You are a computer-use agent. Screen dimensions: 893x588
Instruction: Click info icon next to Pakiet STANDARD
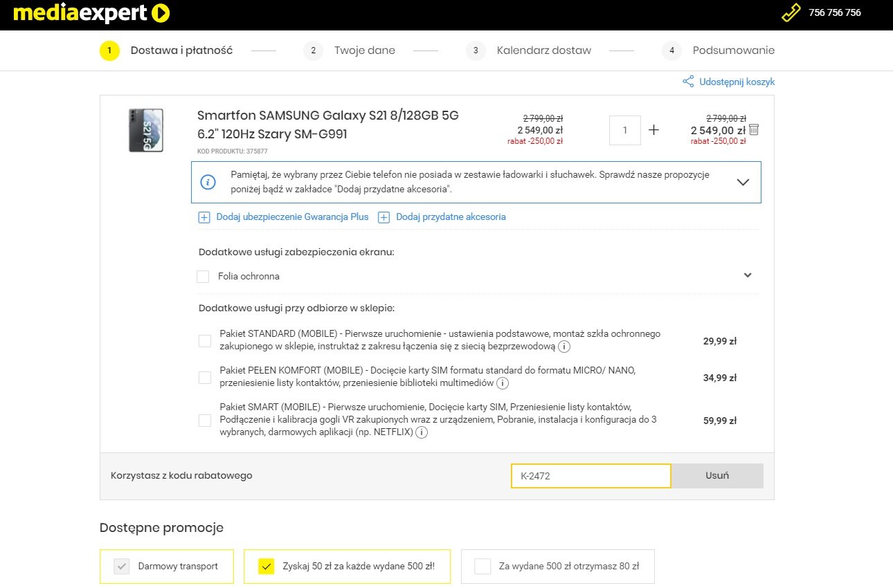(564, 347)
